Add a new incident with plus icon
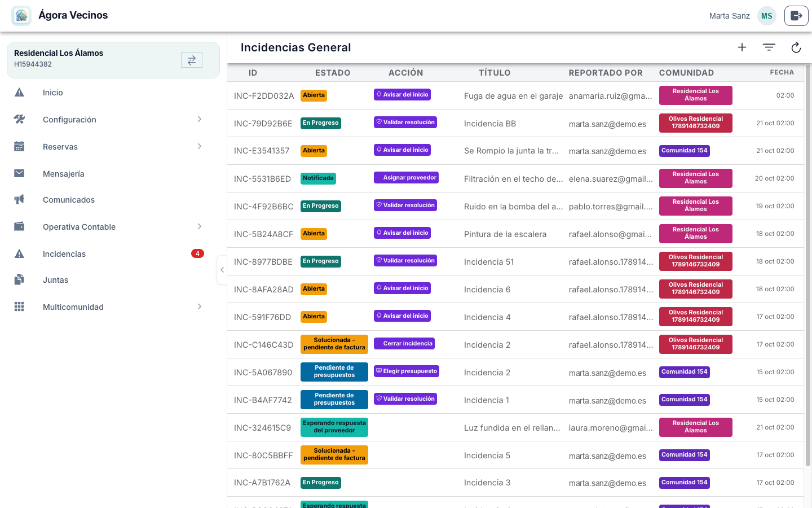Screen dimensions: 812x508 pos(742,47)
